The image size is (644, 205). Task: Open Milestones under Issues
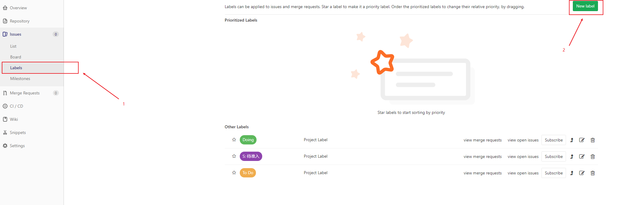click(x=20, y=79)
